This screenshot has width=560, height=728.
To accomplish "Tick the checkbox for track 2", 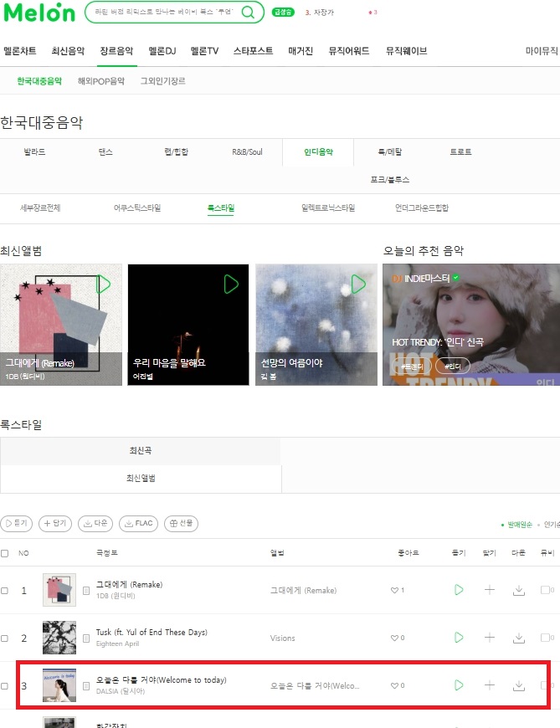I will pyautogui.click(x=5, y=638).
